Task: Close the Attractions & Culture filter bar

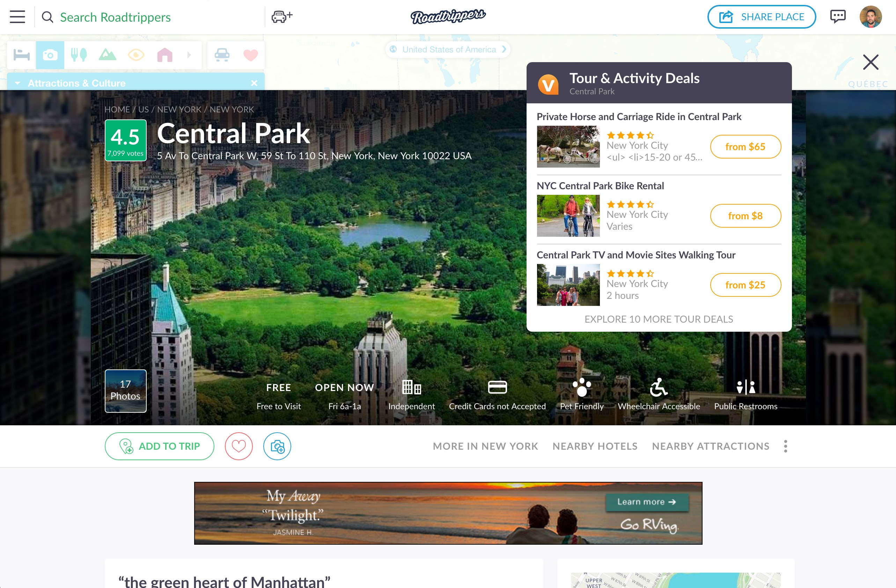Action: point(254,83)
